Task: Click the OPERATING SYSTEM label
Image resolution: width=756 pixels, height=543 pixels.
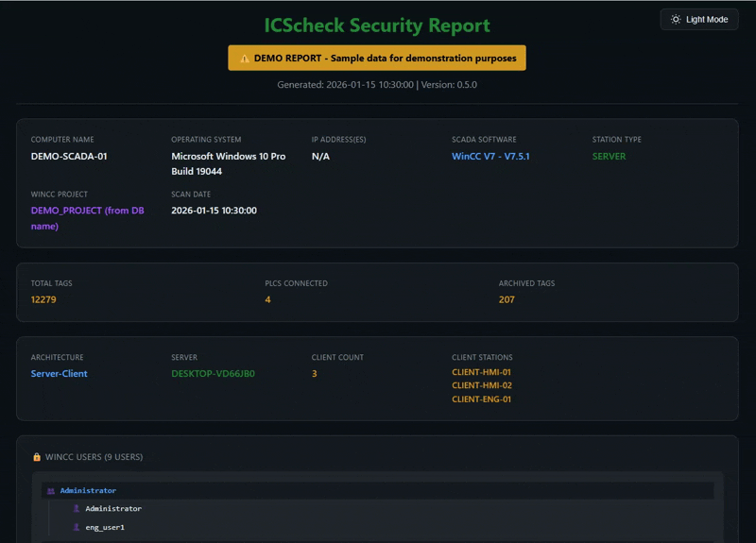Action: point(206,139)
